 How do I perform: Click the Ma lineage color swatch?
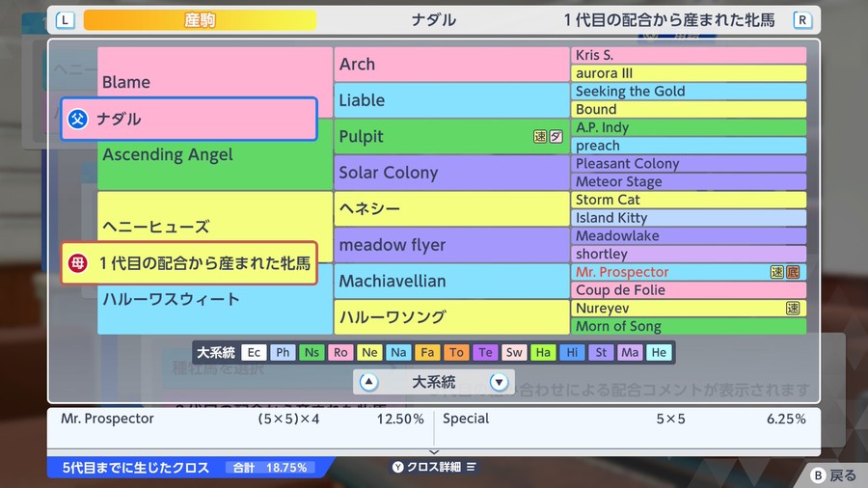tap(630, 352)
